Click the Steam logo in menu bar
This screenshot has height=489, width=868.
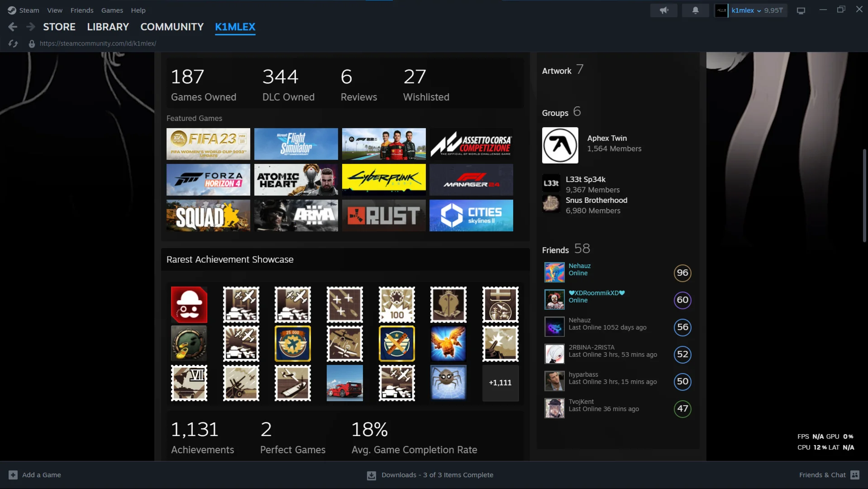(12, 10)
